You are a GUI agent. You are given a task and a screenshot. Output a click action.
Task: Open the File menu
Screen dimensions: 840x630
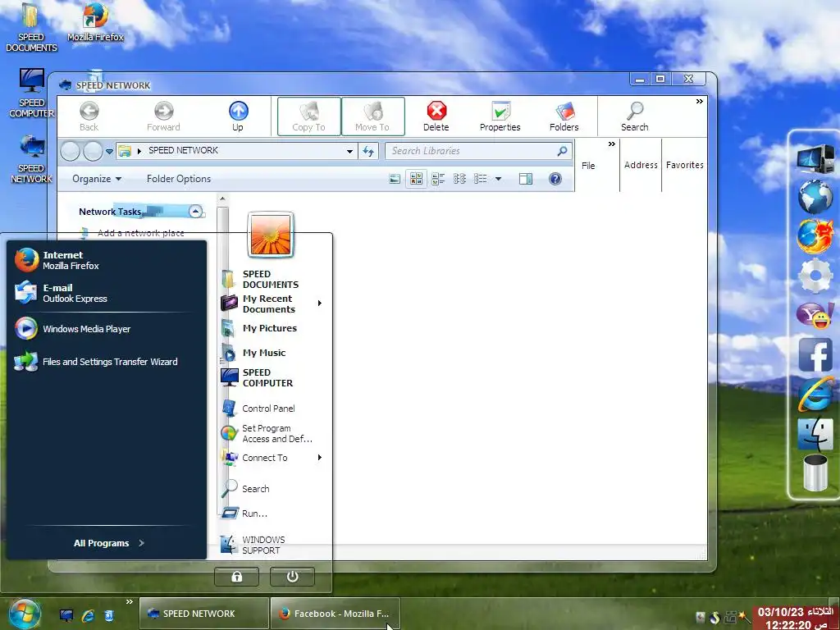click(x=588, y=166)
